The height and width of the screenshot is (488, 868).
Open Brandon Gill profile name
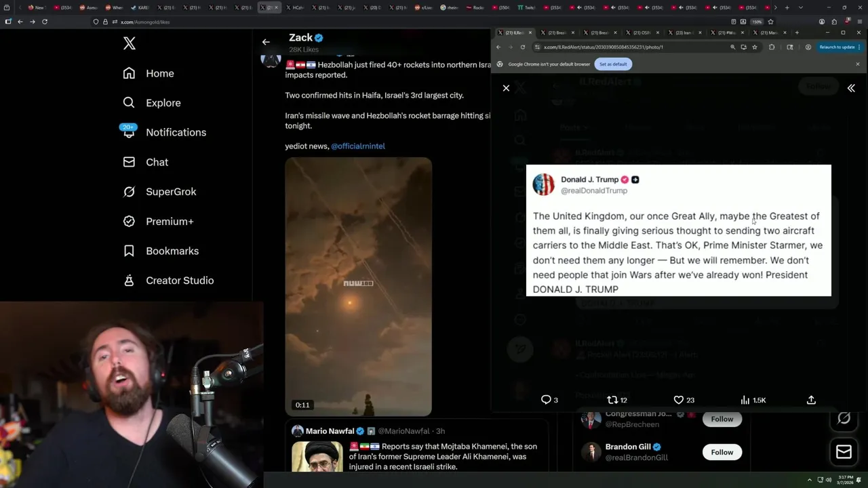[x=628, y=447]
